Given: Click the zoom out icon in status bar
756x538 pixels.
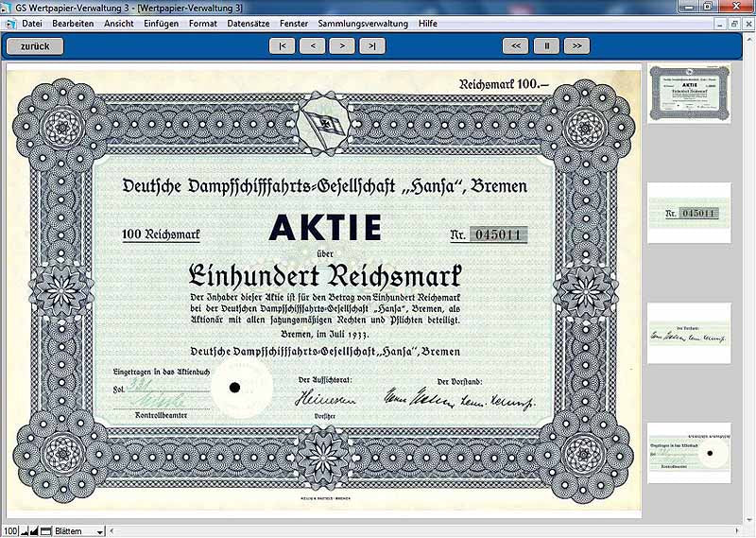Looking at the screenshot, I should 26,531.
